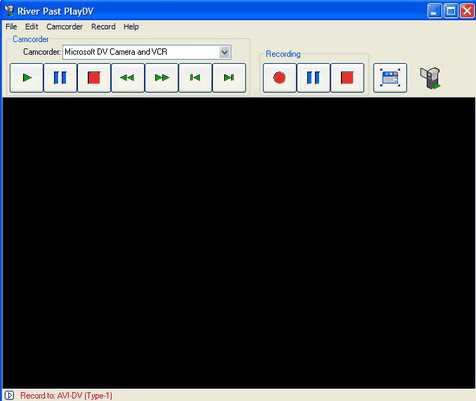Step back one frame on the camcorder

pyautogui.click(x=195, y=78)
